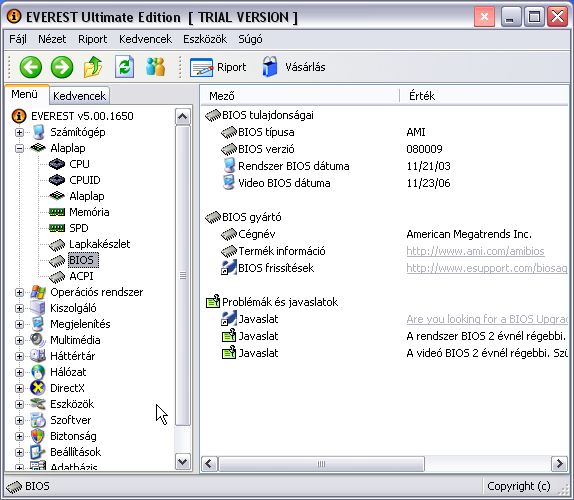Click tree scrollbar up arrow
Viewport: 574px width, 500px height.
pos(182,117)
